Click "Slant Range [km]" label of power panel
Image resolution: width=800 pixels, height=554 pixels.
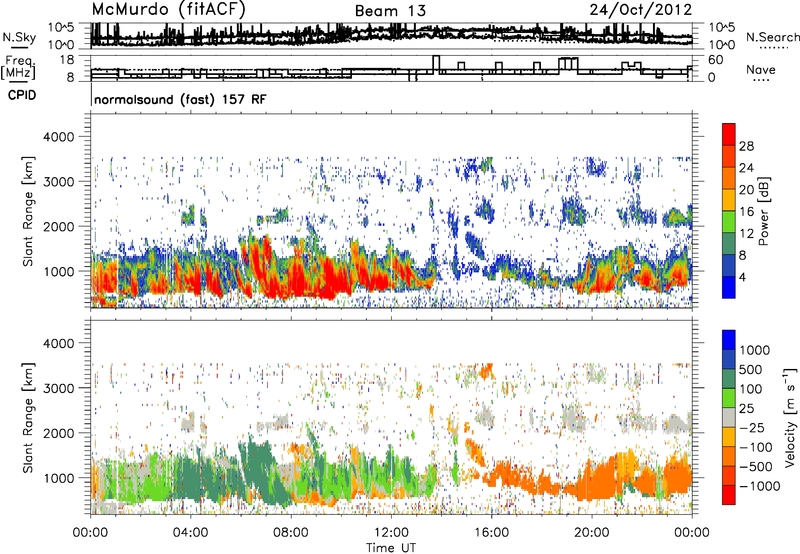coord(28,211)
